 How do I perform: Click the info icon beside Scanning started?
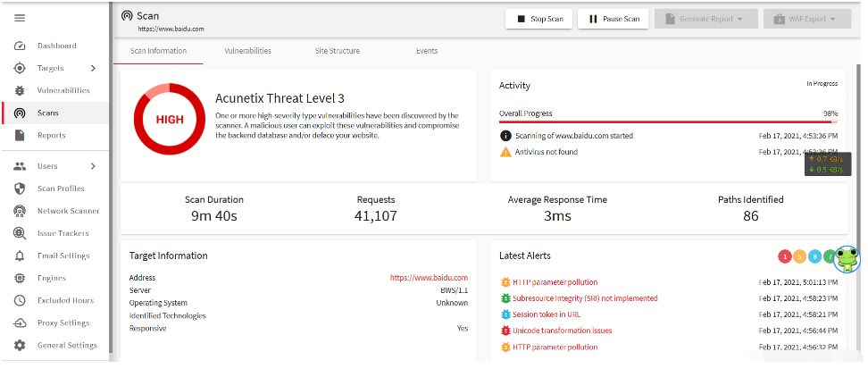coord(505,136)
